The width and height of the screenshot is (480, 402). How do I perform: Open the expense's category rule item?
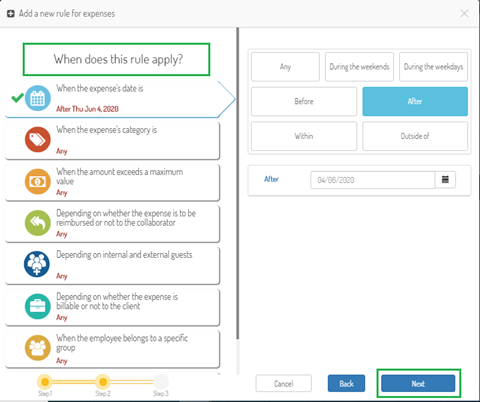point(112,140)
